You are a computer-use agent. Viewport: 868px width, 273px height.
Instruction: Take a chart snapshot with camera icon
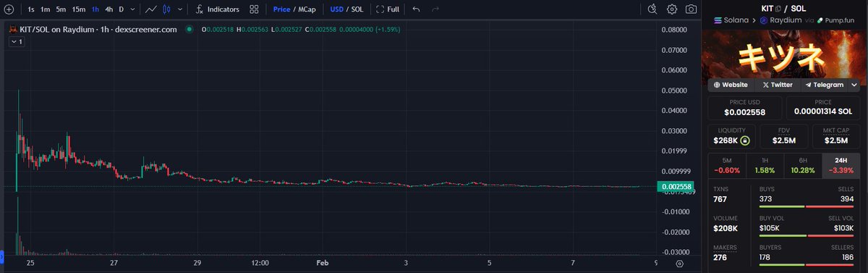coord(692,9)
